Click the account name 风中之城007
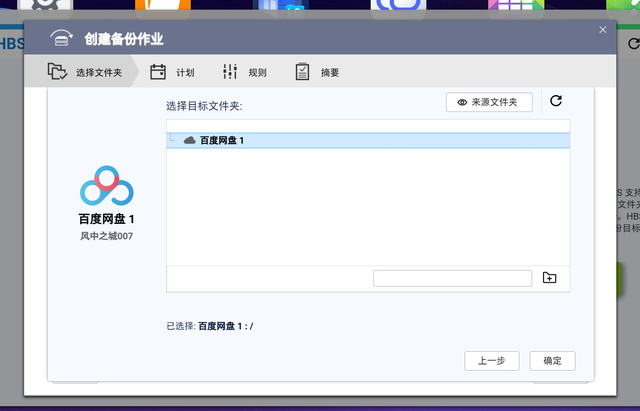This screenshot has height=411, width=640. [x=107, y=236]
